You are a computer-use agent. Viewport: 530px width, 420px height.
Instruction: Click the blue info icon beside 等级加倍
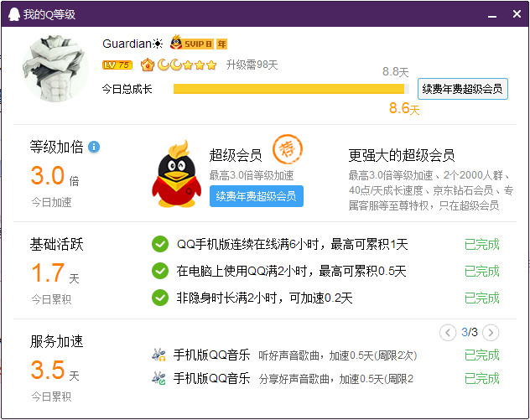[94, 147]
